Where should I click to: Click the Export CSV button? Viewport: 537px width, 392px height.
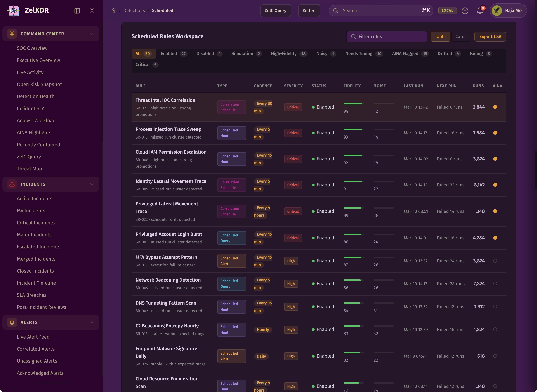pyautogui.click(x=490, y=37)
